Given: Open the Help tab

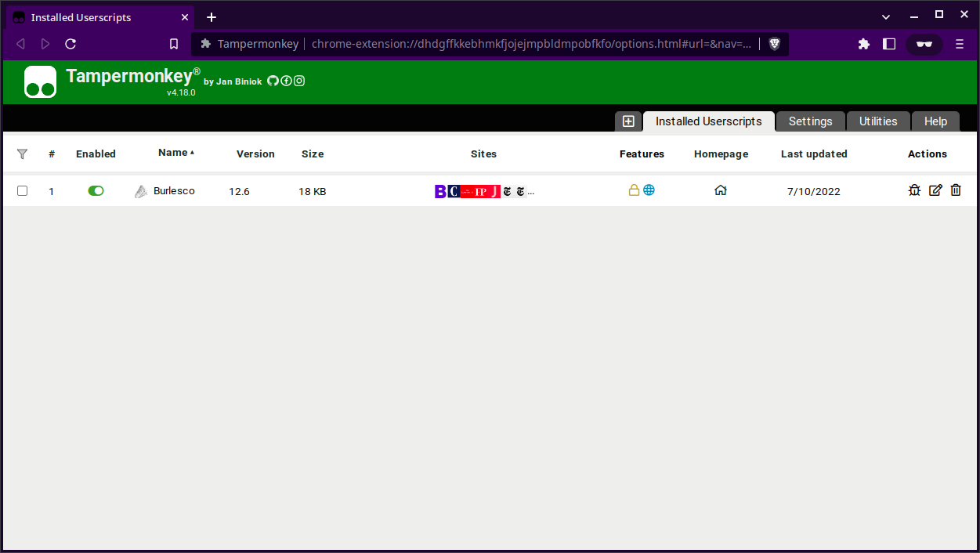Looking at the screenshot, I should [x=935, y=121].
